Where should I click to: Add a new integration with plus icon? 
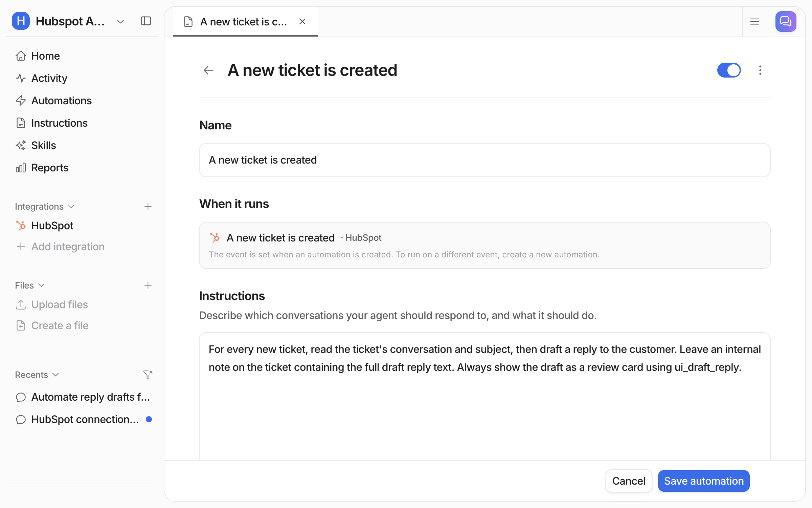point(148,207)
